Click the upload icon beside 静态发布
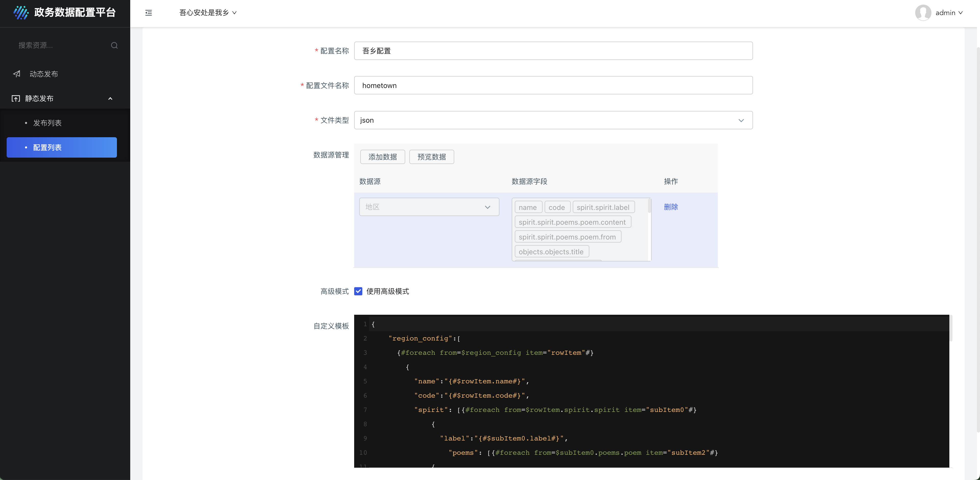This screenshot has height=480, width=980. coord(16,98)
